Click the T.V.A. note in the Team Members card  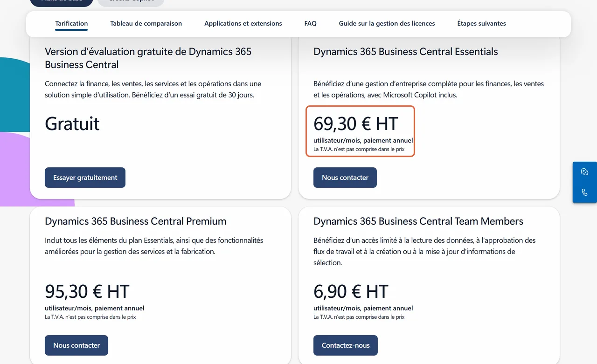pyautogui.click(x=359, y=317)
